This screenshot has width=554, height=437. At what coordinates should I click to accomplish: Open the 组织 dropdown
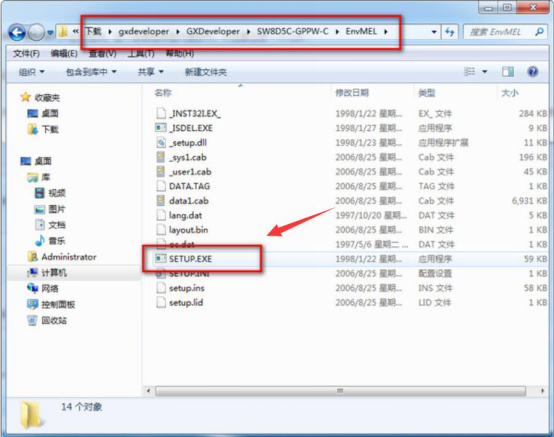(x=31, y=72)
